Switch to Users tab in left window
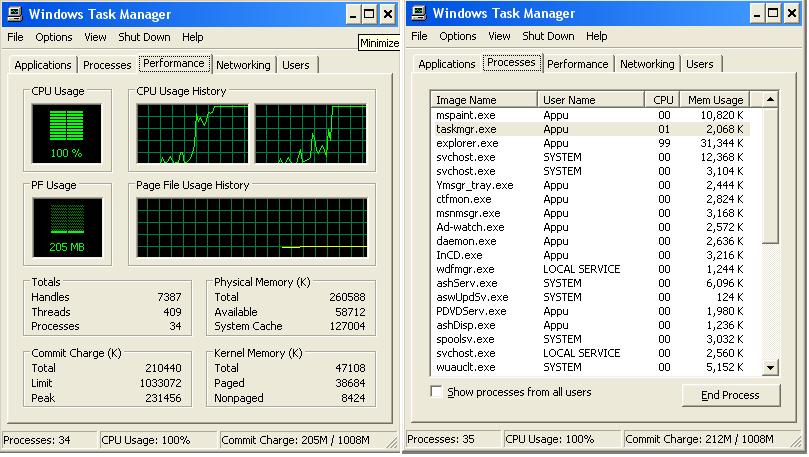Viewport: 809px width, 457px height. point(296,65)
